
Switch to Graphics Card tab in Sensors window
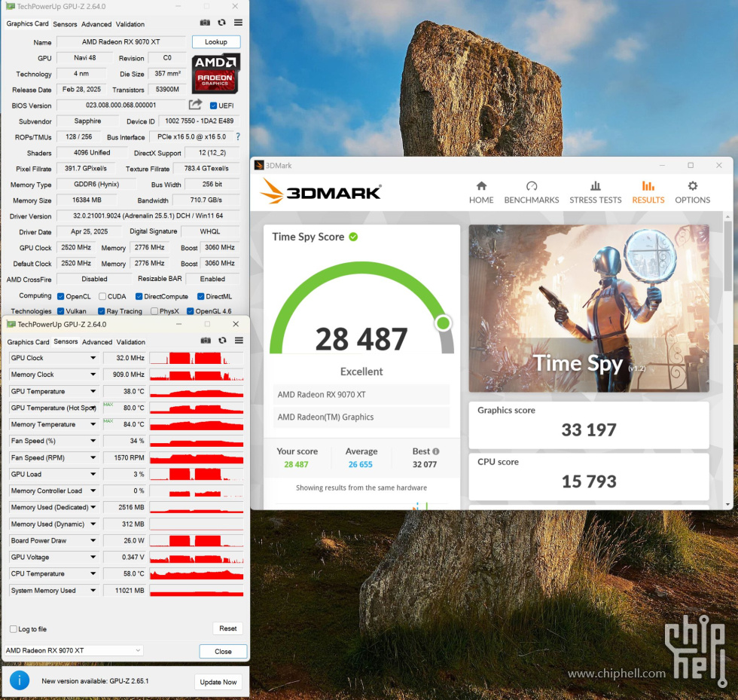(29, 342)
